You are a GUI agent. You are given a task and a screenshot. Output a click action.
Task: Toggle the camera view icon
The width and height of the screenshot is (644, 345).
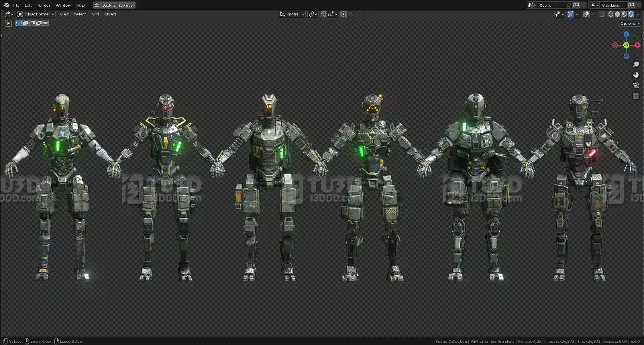pyautogui.click(x=636, y=85)
